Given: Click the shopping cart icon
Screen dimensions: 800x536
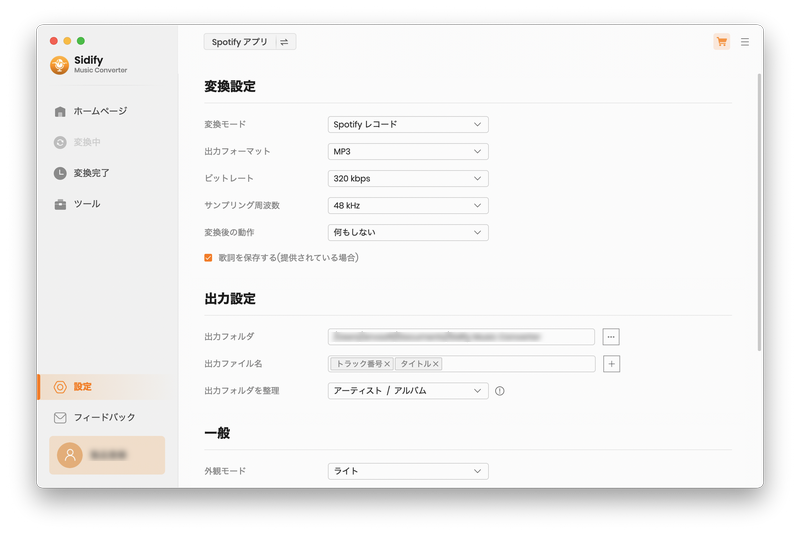Looking at the screenshot, I should [x=721, y=42].
